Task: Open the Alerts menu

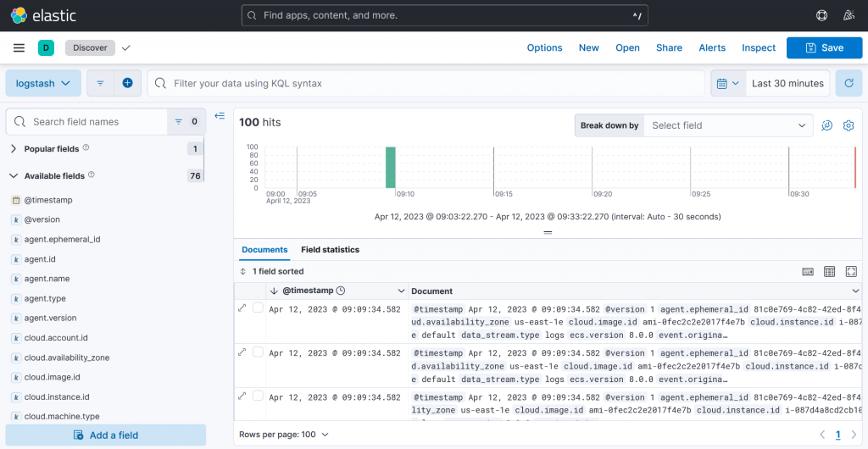Action: click(x=712, y=48)
